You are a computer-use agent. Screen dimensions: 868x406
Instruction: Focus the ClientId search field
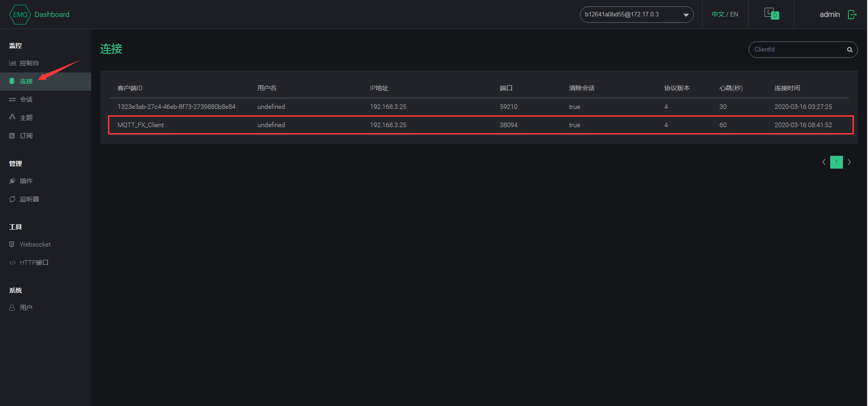tap(797, 50)
